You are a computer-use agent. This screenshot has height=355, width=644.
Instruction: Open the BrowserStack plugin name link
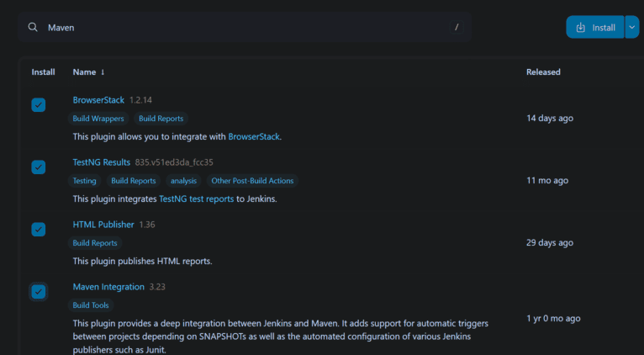(x=98, y=100)
